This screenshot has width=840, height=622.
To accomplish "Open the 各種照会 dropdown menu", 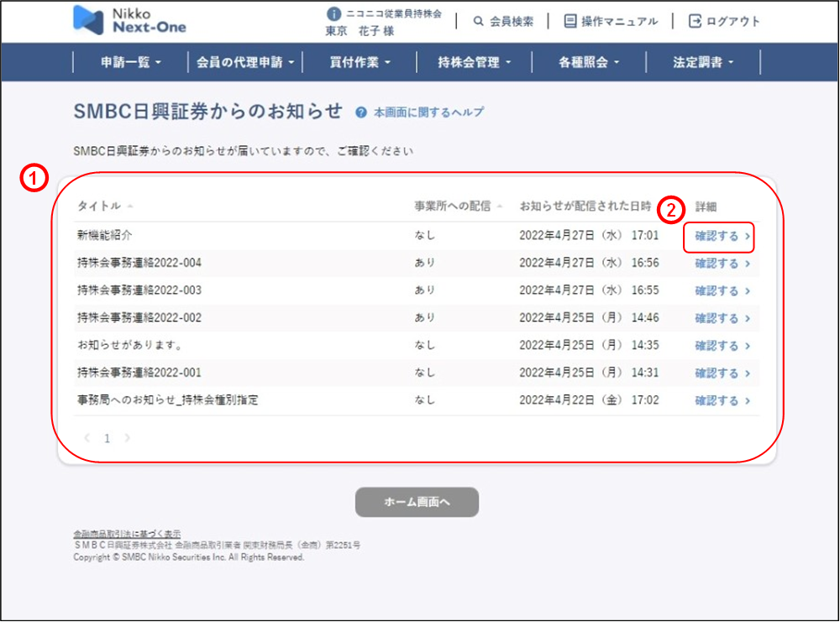I will [589, 62].
